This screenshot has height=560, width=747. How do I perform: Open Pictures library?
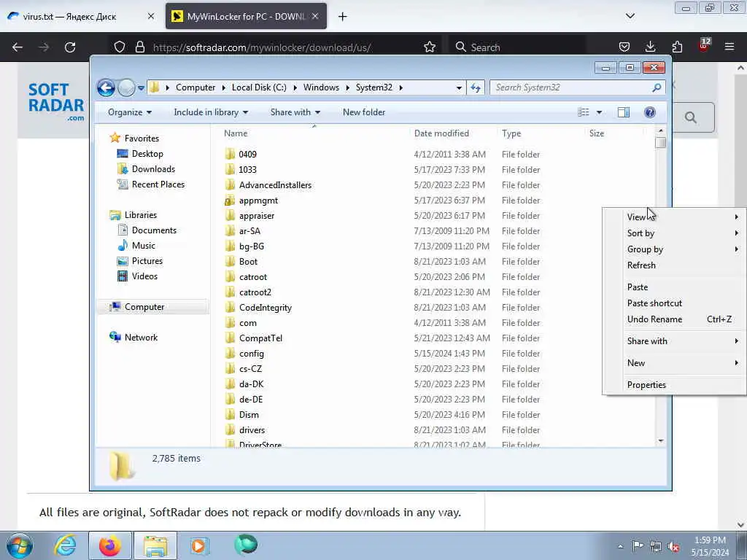(x=147, y=261)
